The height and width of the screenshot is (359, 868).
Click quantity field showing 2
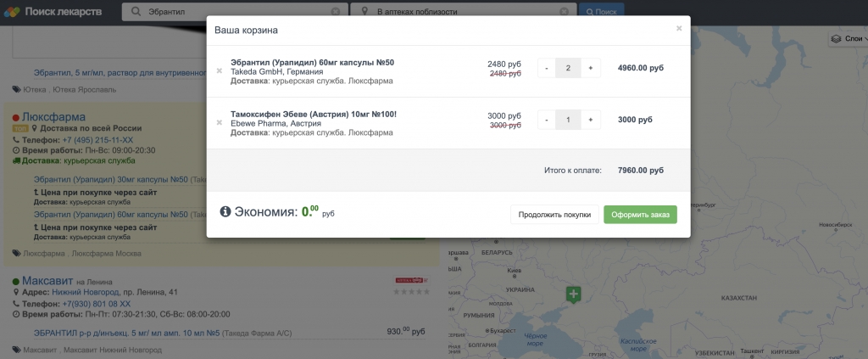pos(568,68)
